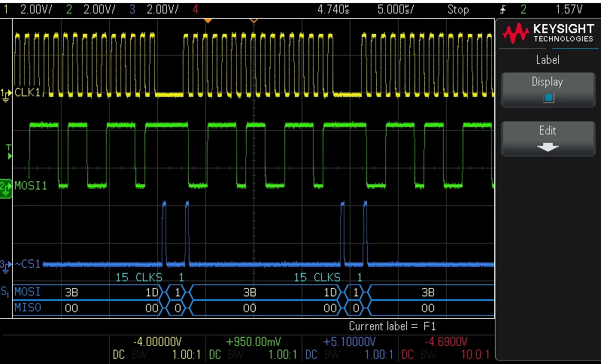Click channel 1 scale 2.00V/
Viewport: 601px width, 364px height.
(36, 10)
